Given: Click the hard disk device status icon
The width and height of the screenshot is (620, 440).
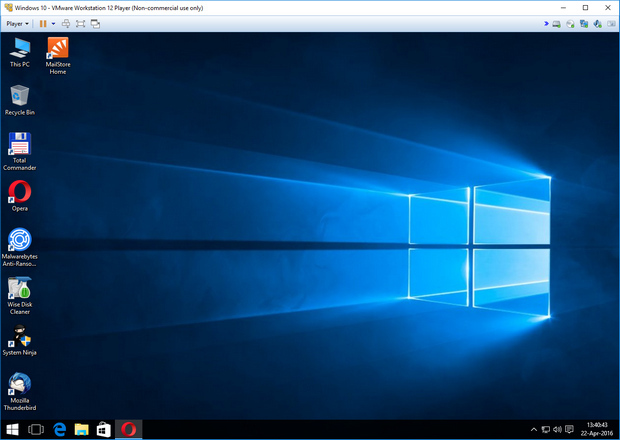Looking at the screenshot, I should coord(557,24).
